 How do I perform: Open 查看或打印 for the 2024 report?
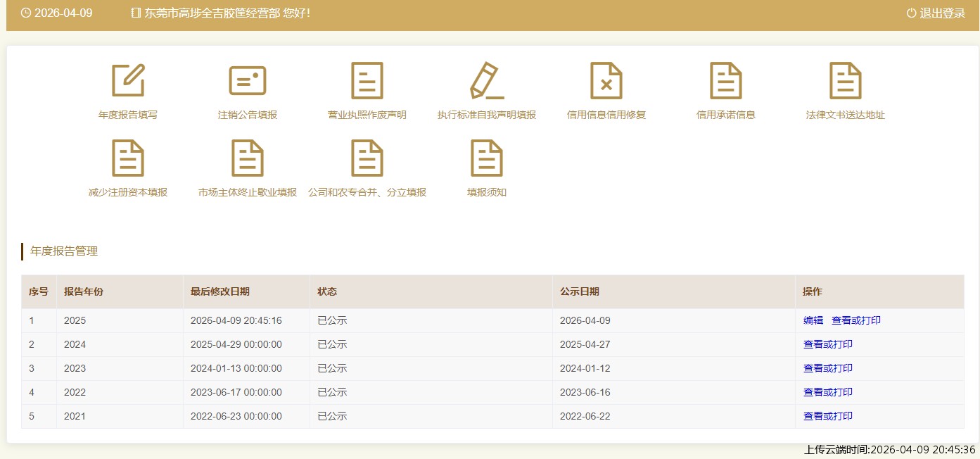pyautogui.click(x=828, y=344)
